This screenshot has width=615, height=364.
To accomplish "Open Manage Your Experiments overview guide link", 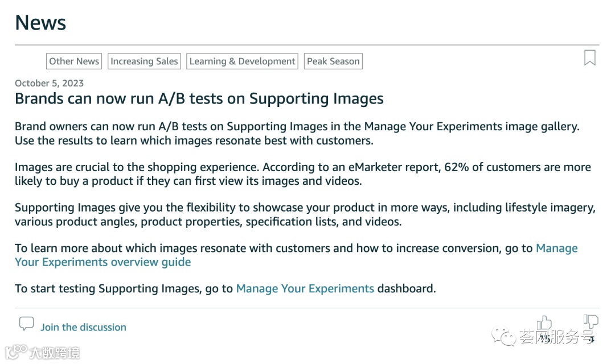I will 102,262.
